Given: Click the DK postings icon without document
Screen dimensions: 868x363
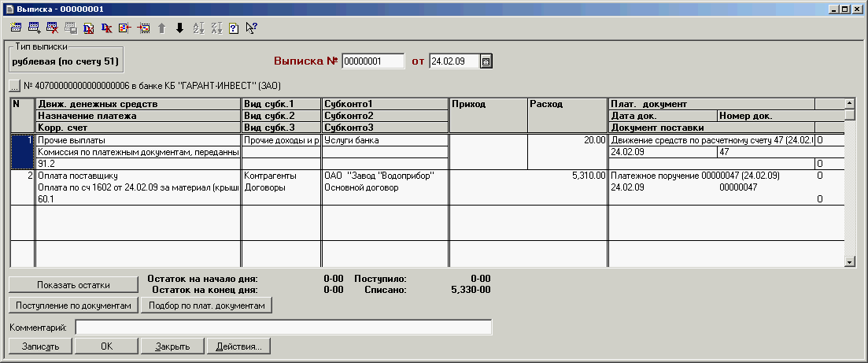Looking at the screenshot, I should (x=107, y=28).
